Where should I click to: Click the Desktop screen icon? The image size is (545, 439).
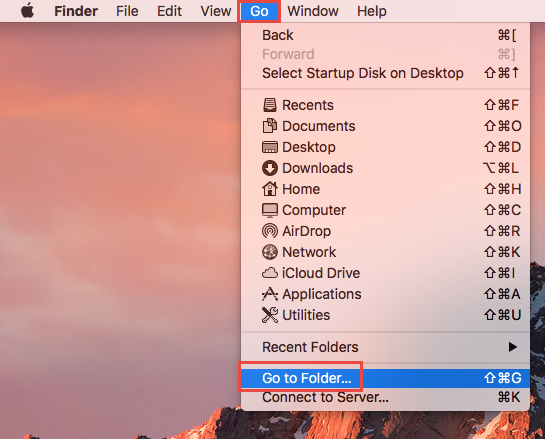270,147
